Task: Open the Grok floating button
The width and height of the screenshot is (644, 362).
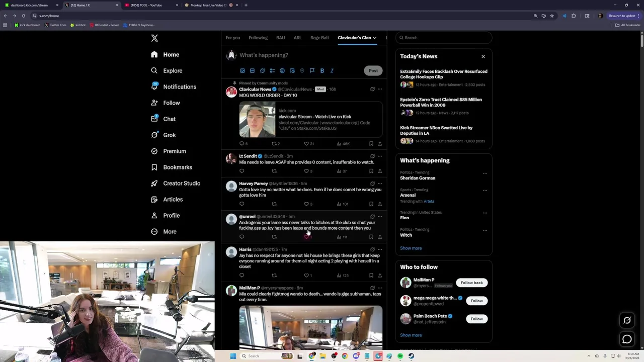Action: (627, 320)
